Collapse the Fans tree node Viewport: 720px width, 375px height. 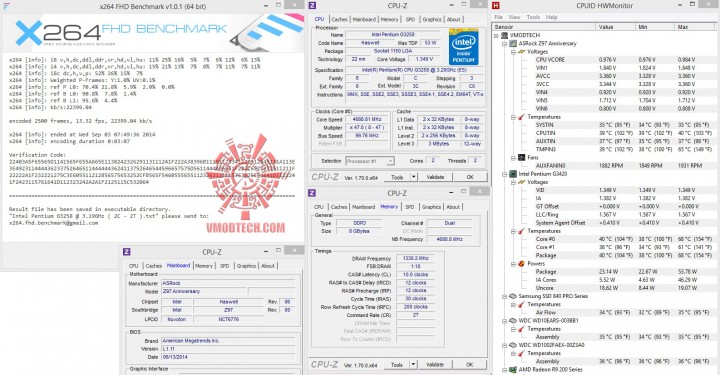513,157
